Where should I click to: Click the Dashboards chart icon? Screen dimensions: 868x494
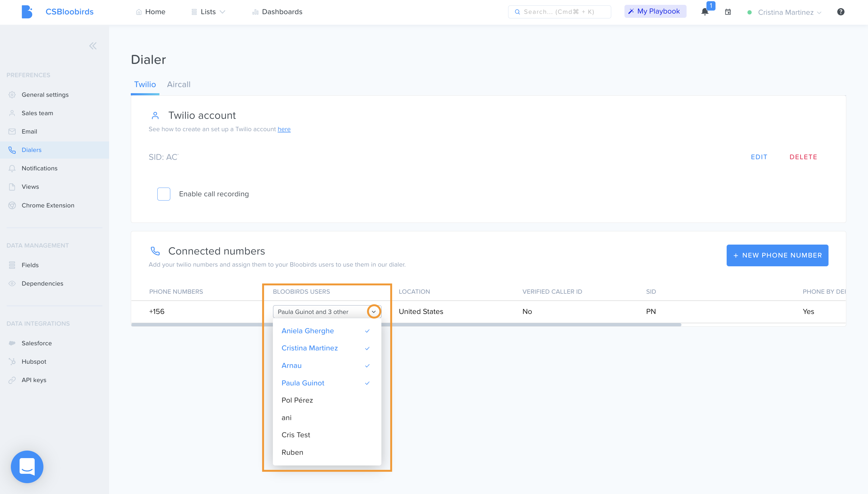point(255,12)
